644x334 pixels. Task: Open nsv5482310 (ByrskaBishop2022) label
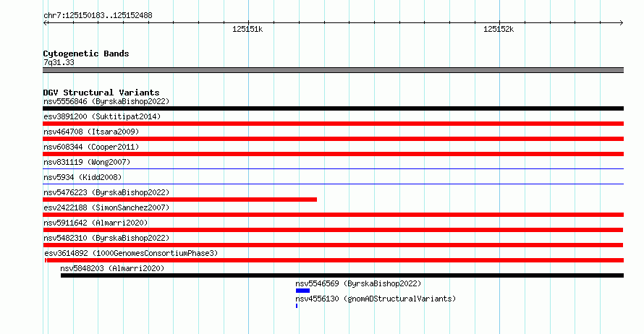point(106,238)
